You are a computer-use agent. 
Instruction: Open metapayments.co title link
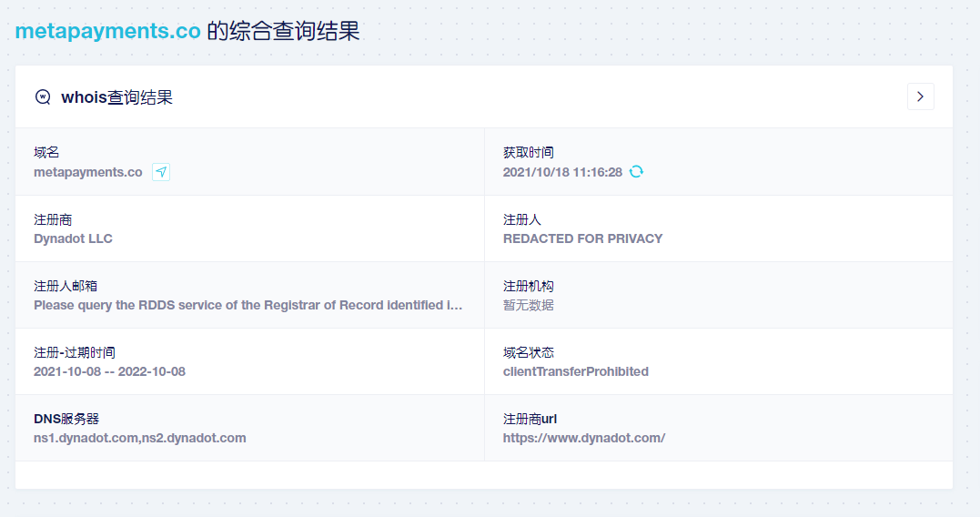click(x=107, y=31)
